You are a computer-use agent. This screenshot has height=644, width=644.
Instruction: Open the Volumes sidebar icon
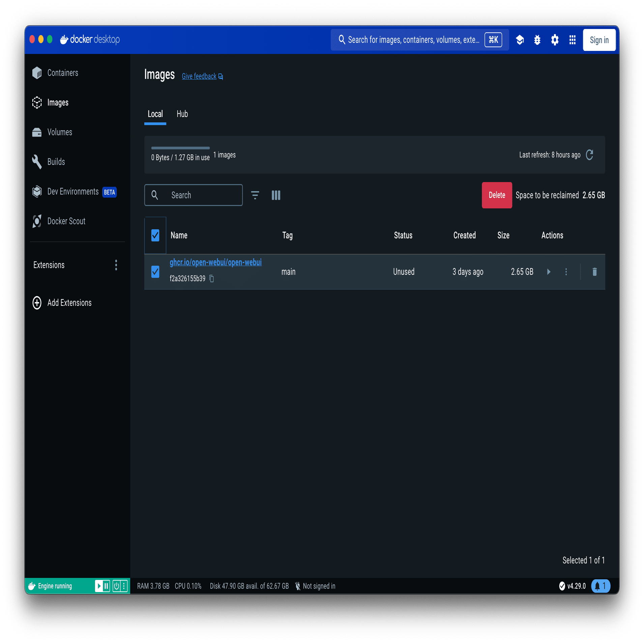click(37, 132)
